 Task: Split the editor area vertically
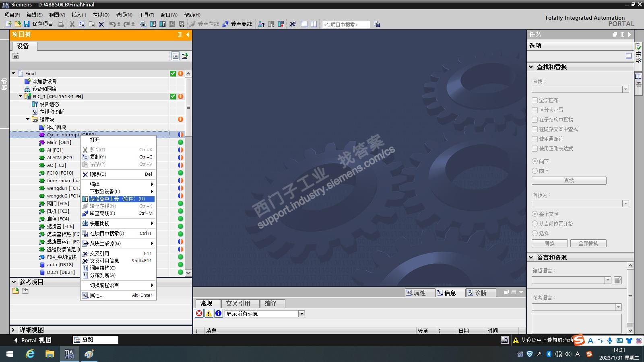click(314, 24)
